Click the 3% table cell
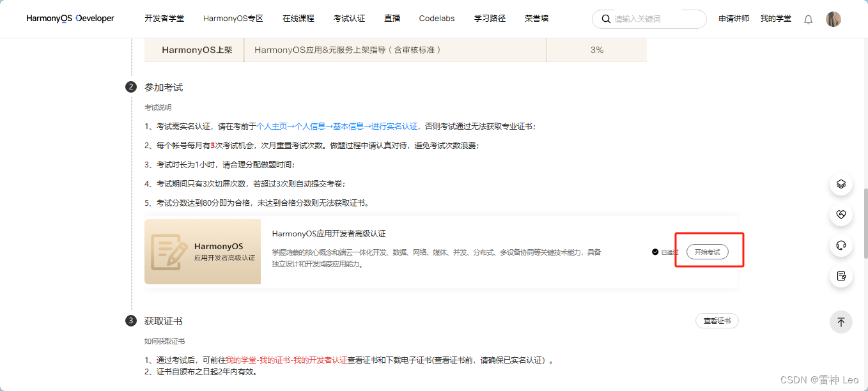This screenshot has width=868, height=391. (x=597, y=50)
